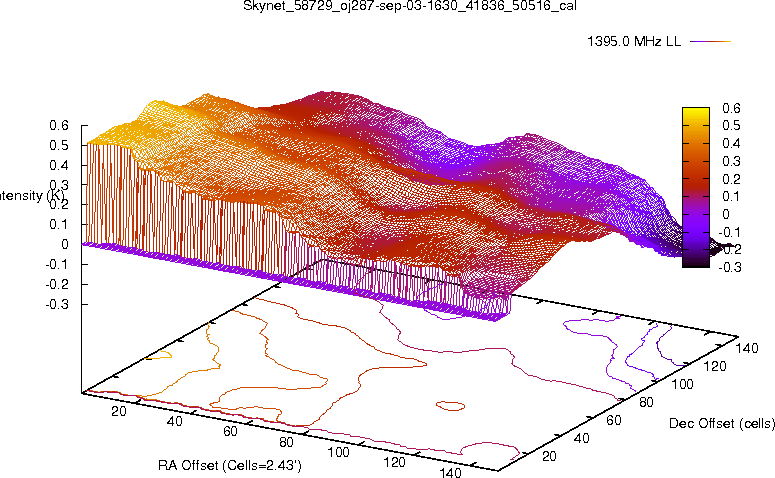The width and height of the screenshot is (775, 478).
Task: Click the legend's purple line sample
Action: (x=710, y=42)
